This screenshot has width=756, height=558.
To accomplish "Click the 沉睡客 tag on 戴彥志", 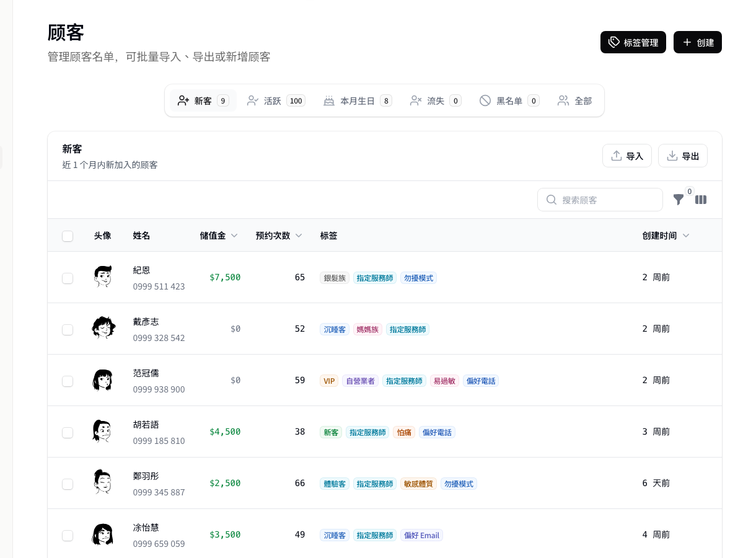I will [335, 329].
